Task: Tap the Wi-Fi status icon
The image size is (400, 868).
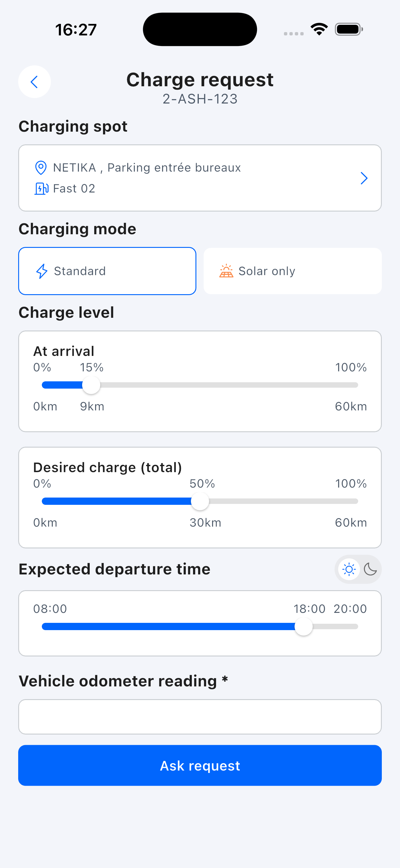Action: 319,29
